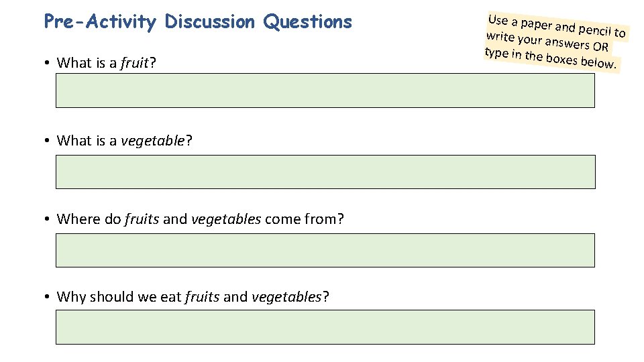The height and width of the screenshot is (362, 644).
Task: Click the yellow "Use a paper and pencil" note
Action: click(555, 42)
